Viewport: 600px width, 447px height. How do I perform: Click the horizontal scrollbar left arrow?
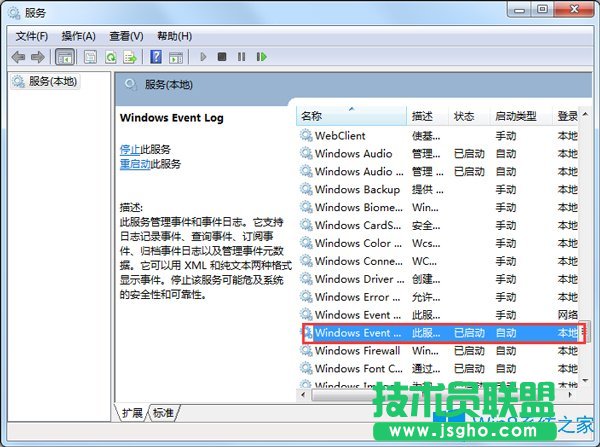pyautogui.click(x=303, y=395)
